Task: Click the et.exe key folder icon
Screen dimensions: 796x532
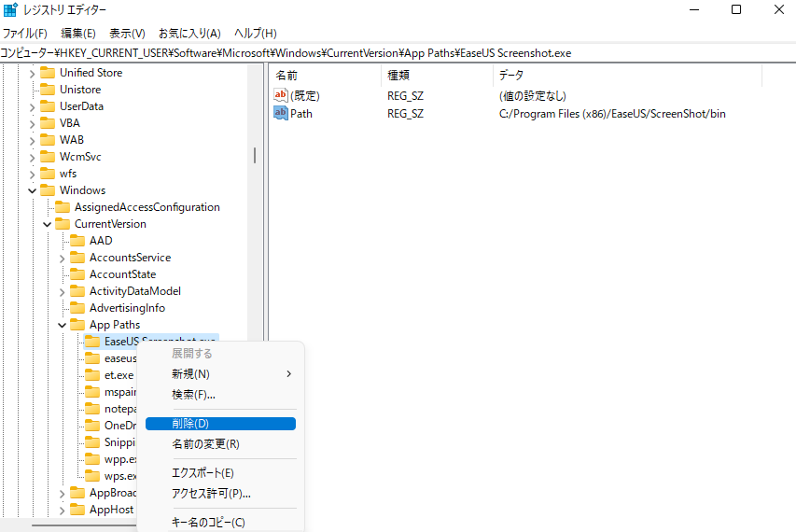Action: 92,375
